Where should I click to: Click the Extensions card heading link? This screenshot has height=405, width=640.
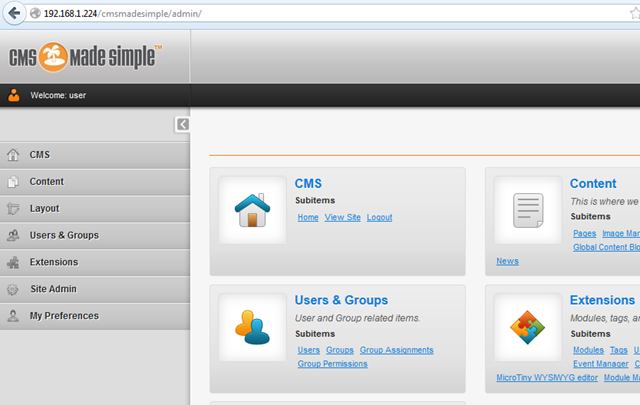(602, 300)
